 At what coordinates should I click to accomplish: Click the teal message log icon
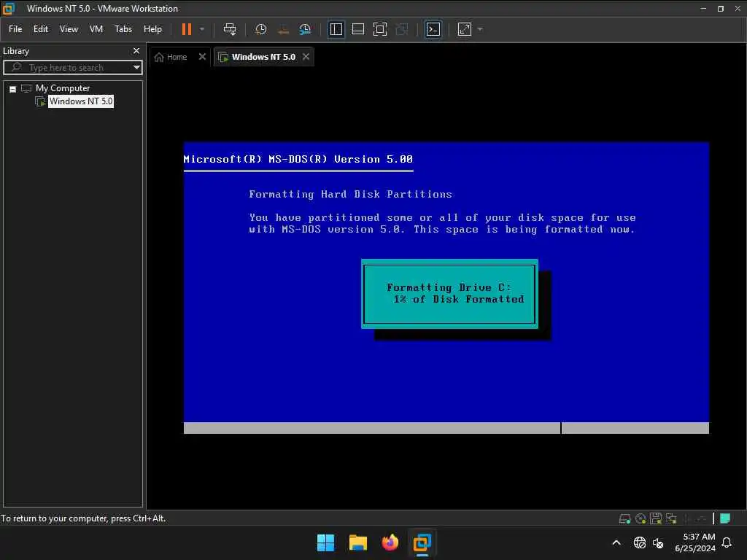[x=725, y=518]
